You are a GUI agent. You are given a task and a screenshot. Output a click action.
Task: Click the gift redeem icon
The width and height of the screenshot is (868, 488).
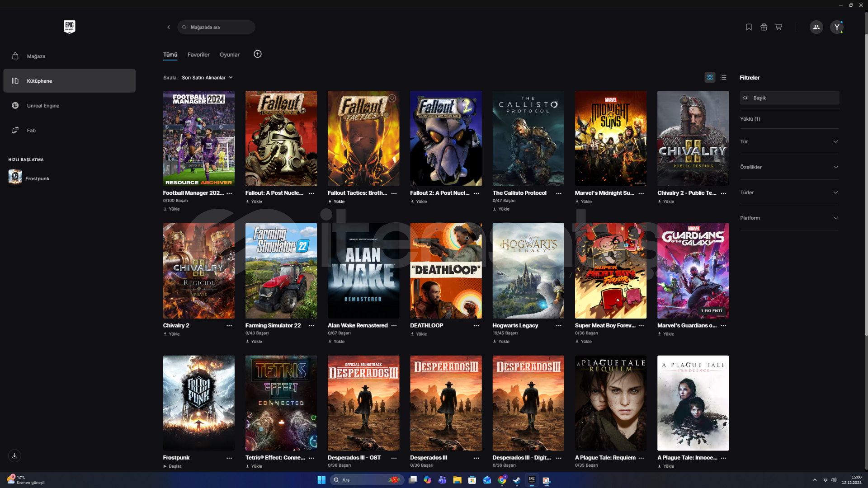[764, 27]
